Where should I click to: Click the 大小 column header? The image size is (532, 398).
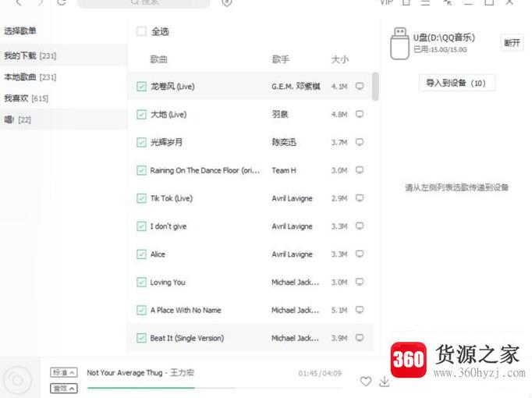[x=339, y=59]
